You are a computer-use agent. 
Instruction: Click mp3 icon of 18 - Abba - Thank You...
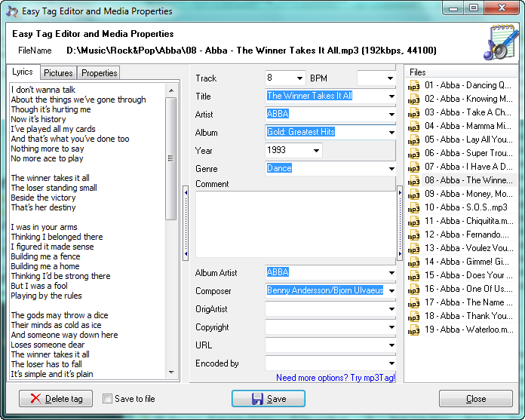pos(413,316)
